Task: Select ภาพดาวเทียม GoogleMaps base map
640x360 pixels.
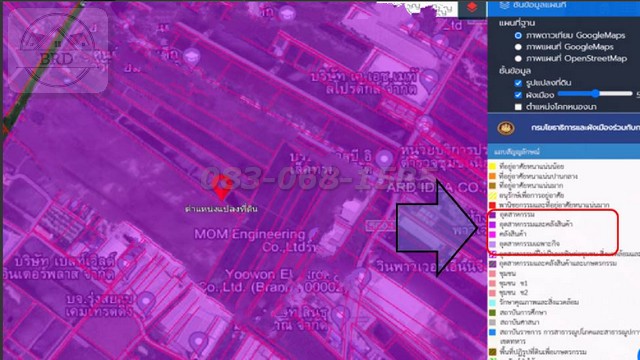Action: (518, 36)
